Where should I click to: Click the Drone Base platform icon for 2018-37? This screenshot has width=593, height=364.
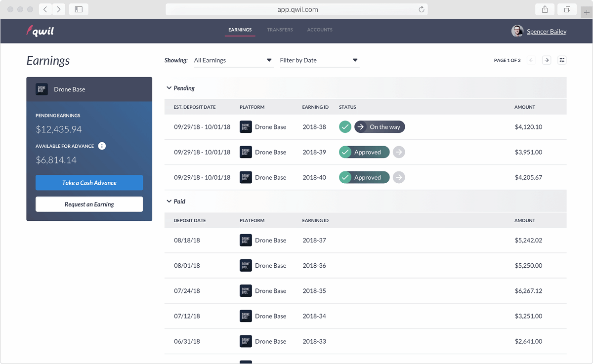[x=246, y=240]
